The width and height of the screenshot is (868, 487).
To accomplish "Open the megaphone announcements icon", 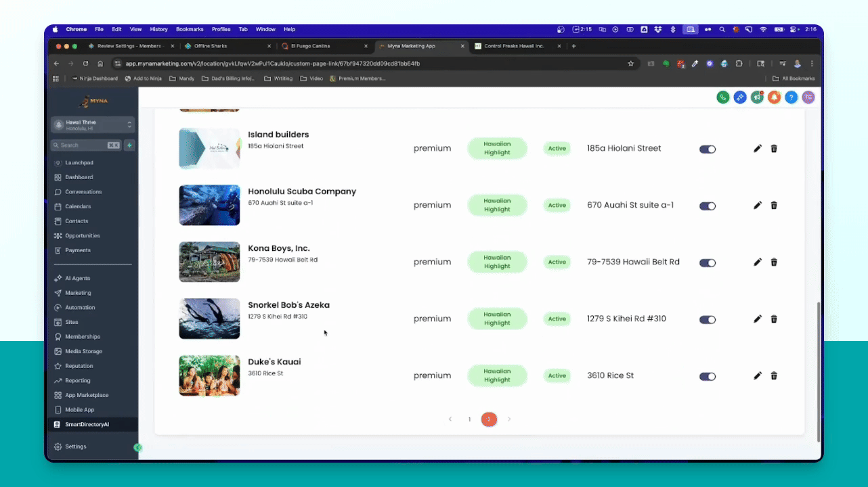I will (757, 97).
